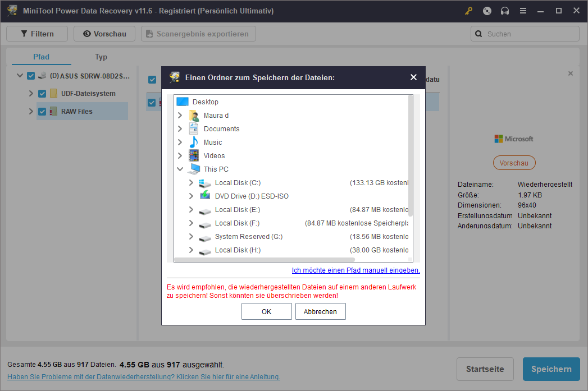Switch to the Typ tab
588x391 pixels.
(x=101, y=57)
